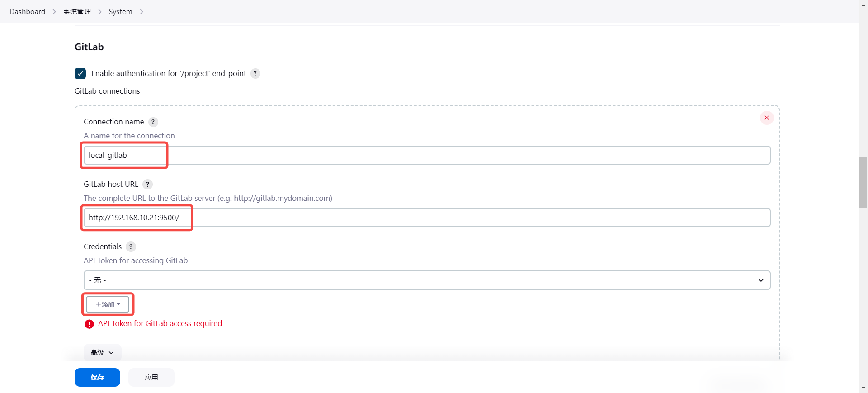Expand the 高级 advanced section

pyautogui.click(x=102, y=352)
